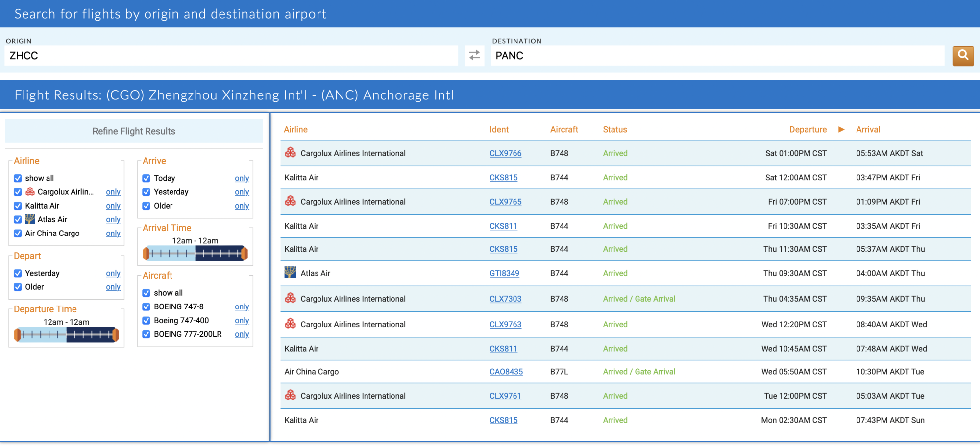
Task: Sort results by Ident column header
Action: coord(499,129)
